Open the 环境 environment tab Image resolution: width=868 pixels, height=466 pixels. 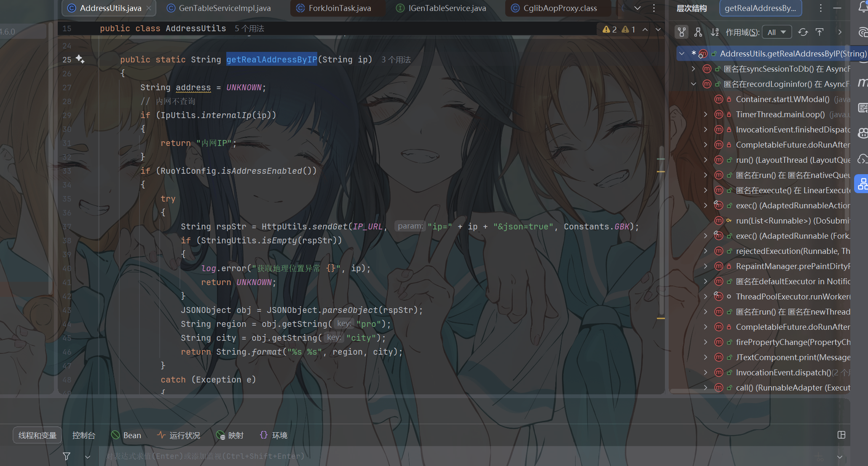coord(274,435)
